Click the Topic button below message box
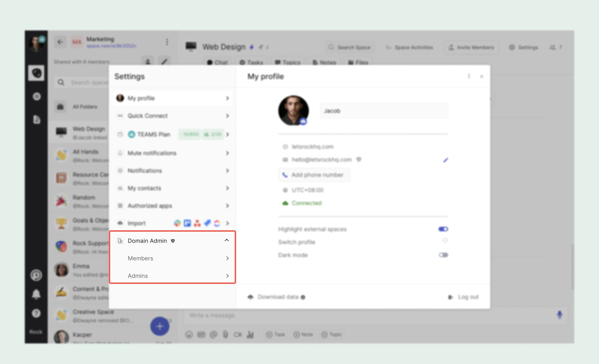Image resolution: width=599 pixels, height=364 pixels. coord(332,335)
